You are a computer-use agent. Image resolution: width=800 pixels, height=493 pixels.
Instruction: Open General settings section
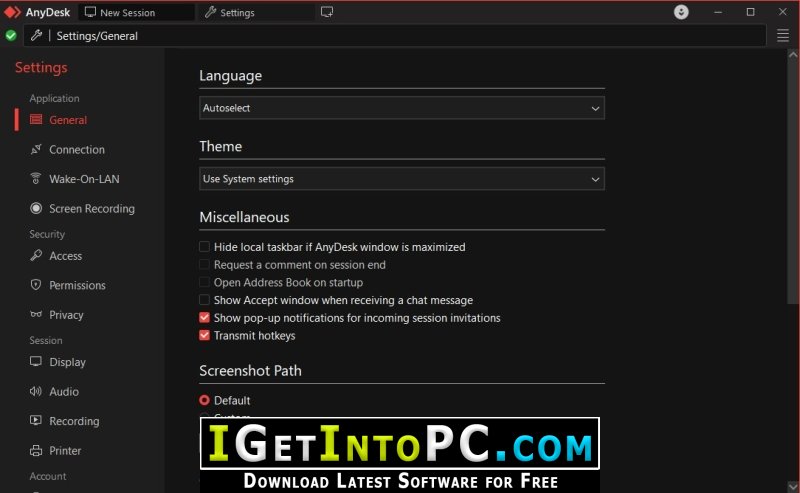[68, 120]
